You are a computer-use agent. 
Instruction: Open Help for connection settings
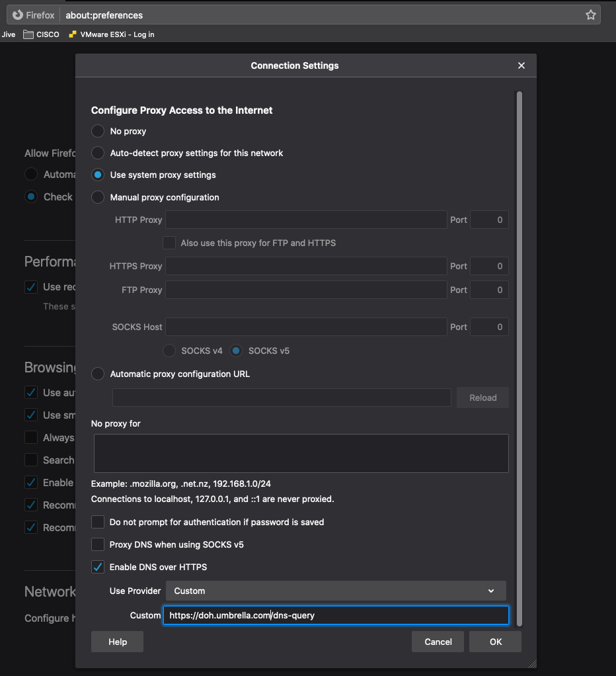click(117, 642)
